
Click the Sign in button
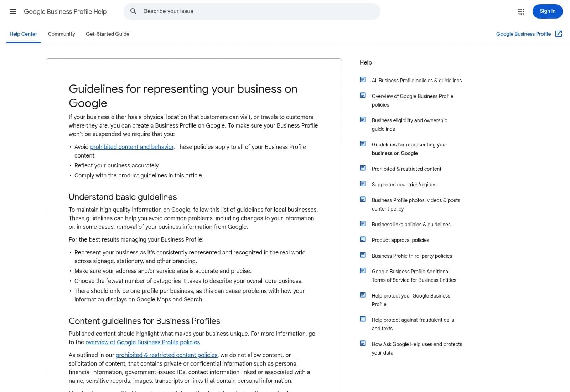(548, 11)
